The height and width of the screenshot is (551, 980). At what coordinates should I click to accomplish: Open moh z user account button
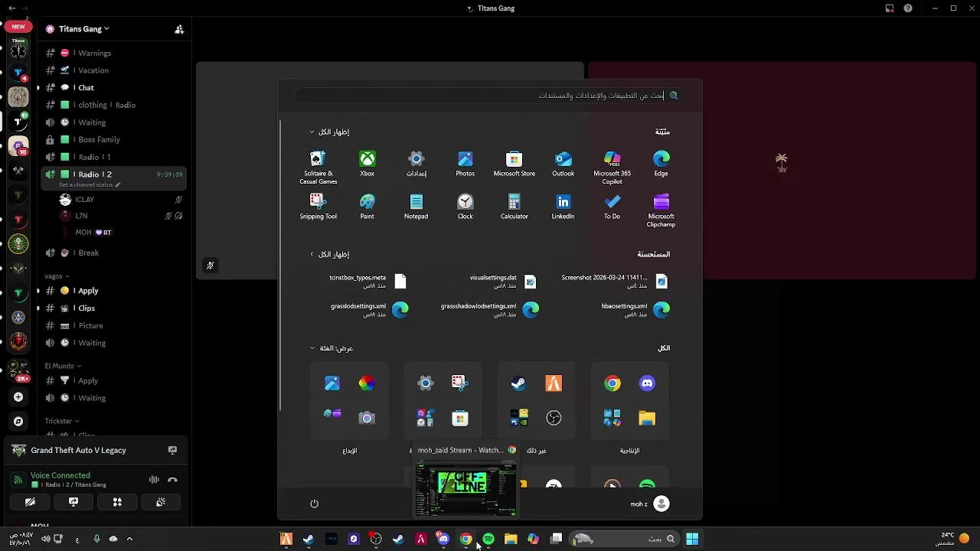pyautogui.click(x=650, y=504)
